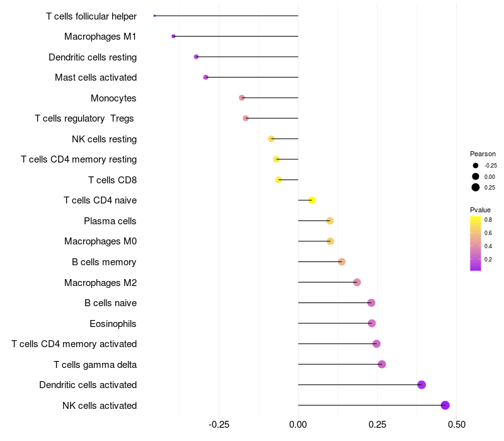Image resolution: width=504 pixels, height=441 pixels.
Task: Click the Pearson legend title
Action: [483, 154]
